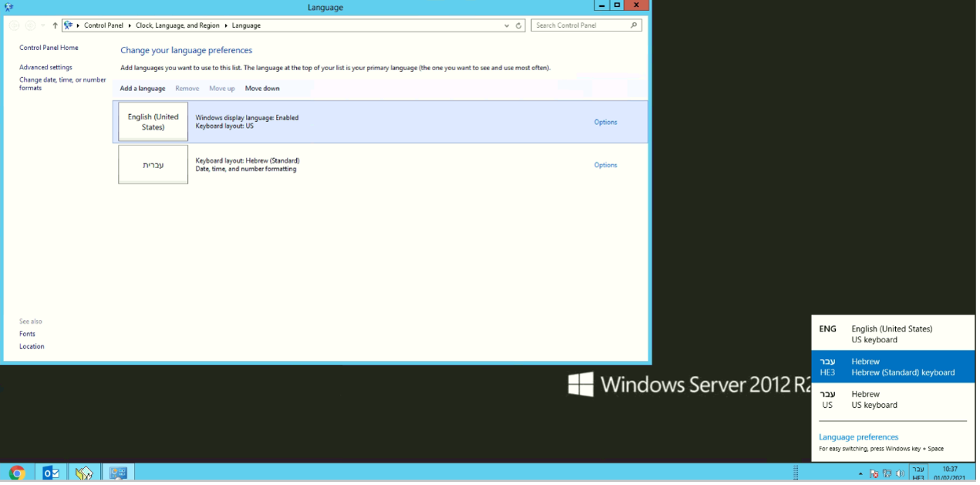Go back using the Back arrow

tap(14, 25)
